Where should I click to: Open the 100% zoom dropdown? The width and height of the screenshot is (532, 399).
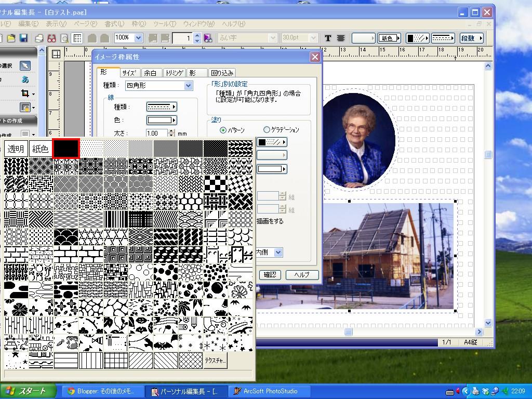tap(138, 37)
